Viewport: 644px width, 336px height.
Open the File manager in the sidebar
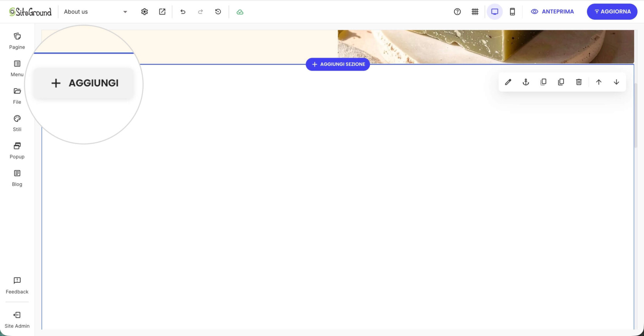[17, 96]
